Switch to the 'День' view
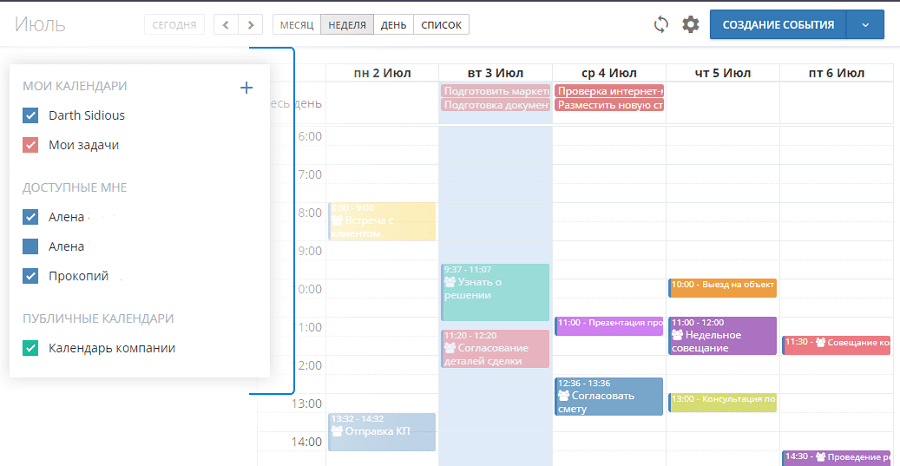 coord(393,25)
